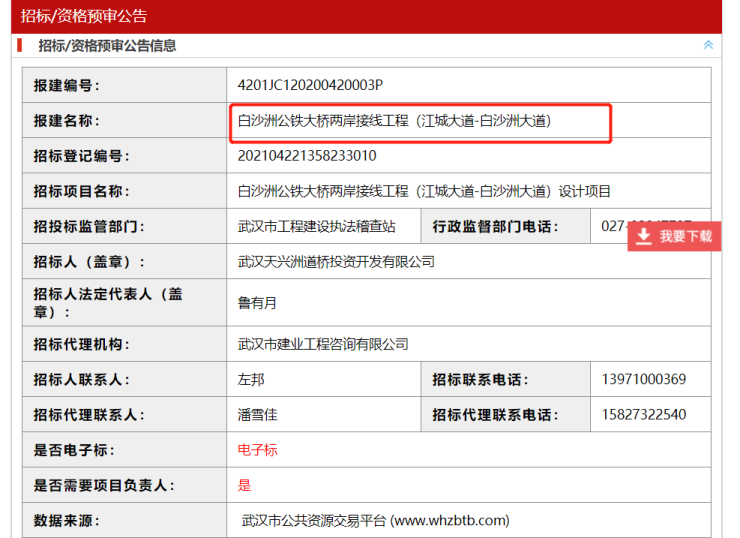The width and height of the screenshot is (740, 538).
Task: Click 报建编号 value 4201JC120200420003P
Action: click(310, 85)
